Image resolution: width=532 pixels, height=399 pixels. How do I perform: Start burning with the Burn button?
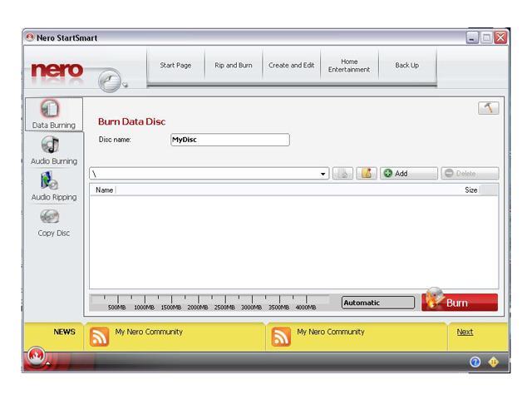461,303
